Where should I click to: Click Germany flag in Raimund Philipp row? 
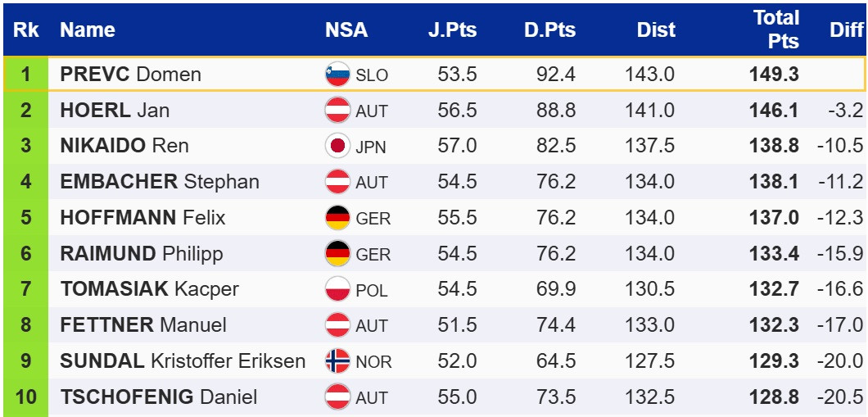337,253
